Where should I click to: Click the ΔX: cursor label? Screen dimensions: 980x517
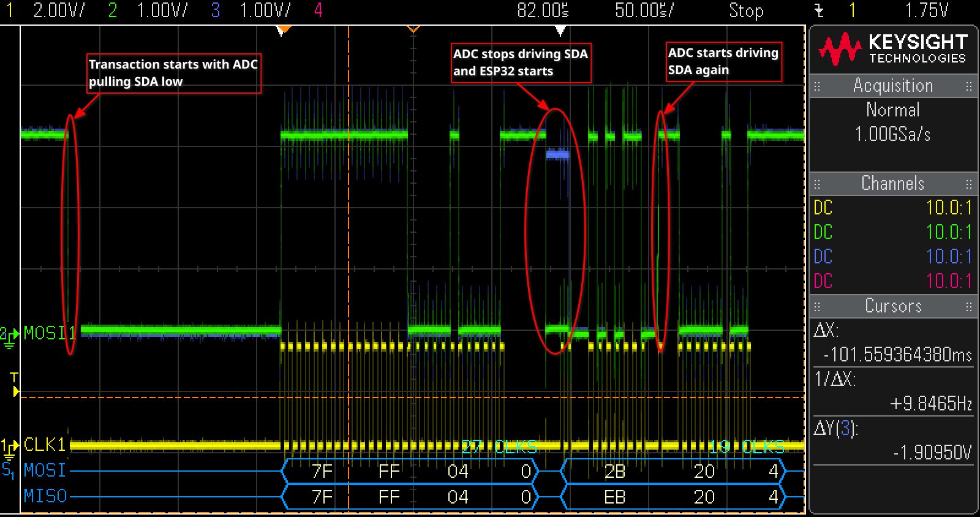tap(826, 331)
